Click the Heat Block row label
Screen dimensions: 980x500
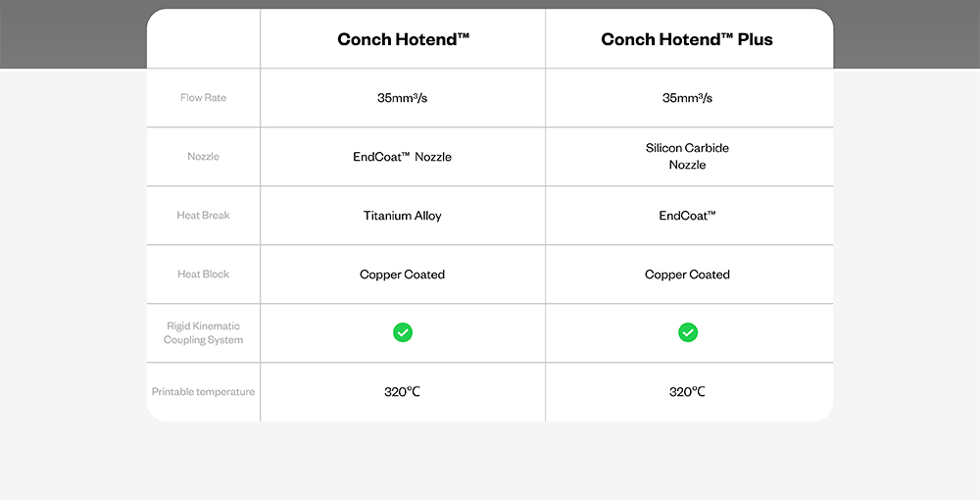point(203,275)
